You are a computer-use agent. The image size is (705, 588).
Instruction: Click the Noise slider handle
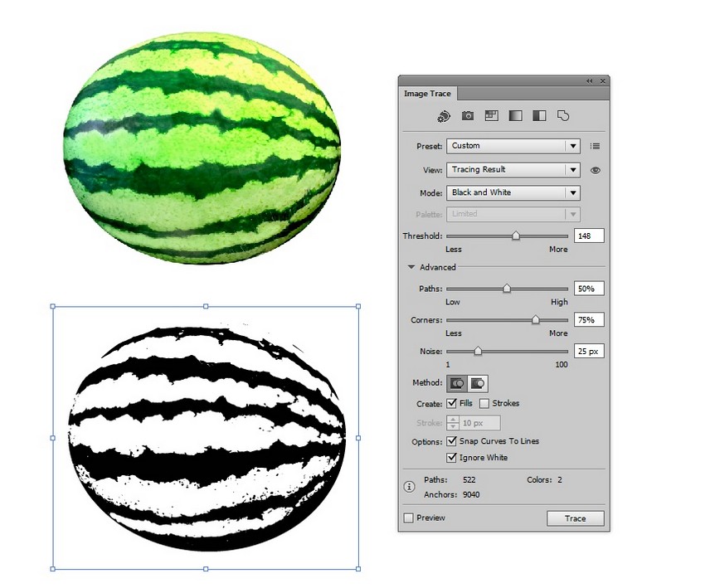click(x=478, y=351)
